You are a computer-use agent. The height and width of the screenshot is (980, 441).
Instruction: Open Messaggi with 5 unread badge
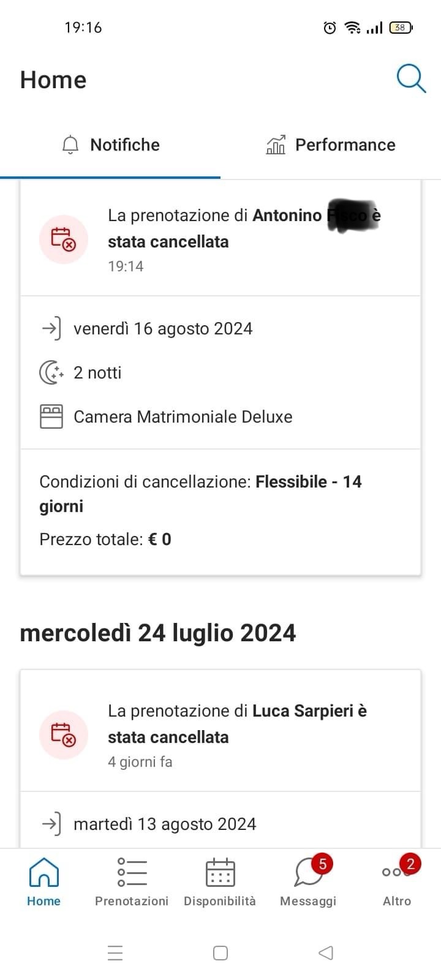[308, 882]
